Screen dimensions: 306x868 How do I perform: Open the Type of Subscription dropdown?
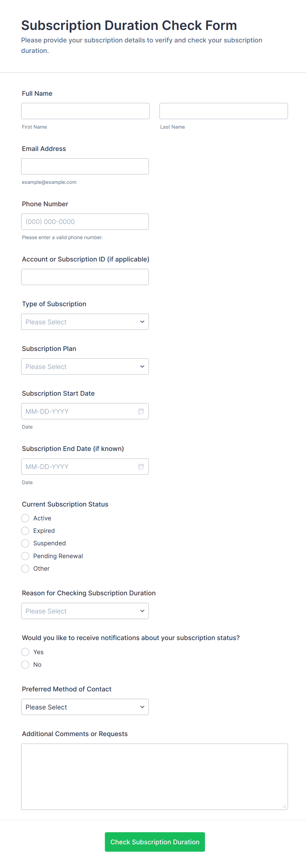tap(85, 322)
